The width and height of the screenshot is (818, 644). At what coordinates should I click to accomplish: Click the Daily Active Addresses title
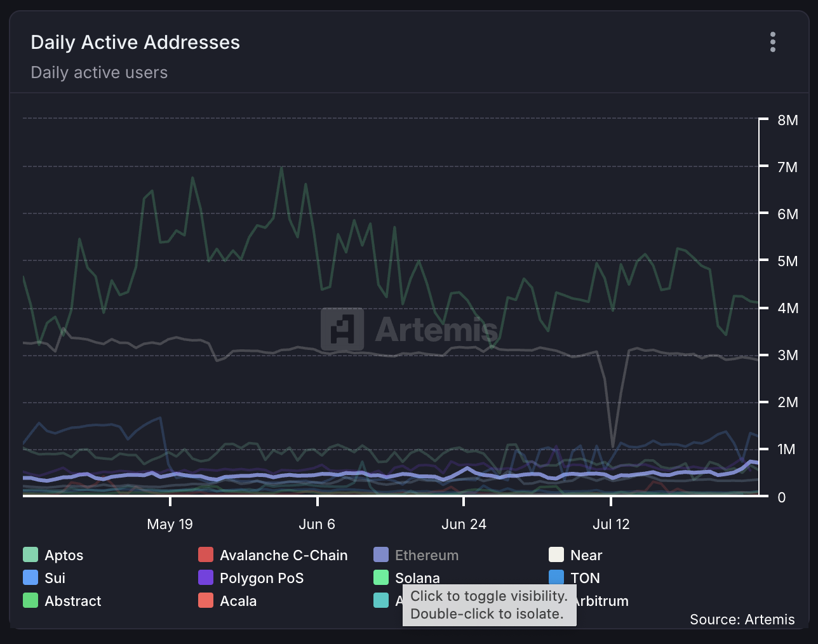(135, 43)
